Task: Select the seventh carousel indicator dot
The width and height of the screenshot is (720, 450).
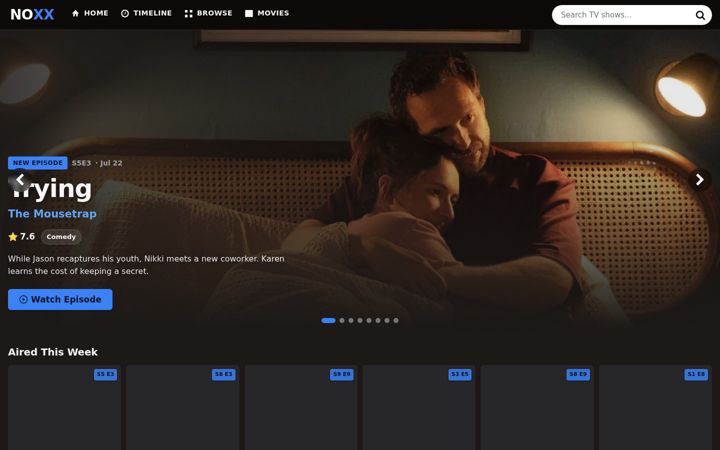Action: (x=387, y=321)
